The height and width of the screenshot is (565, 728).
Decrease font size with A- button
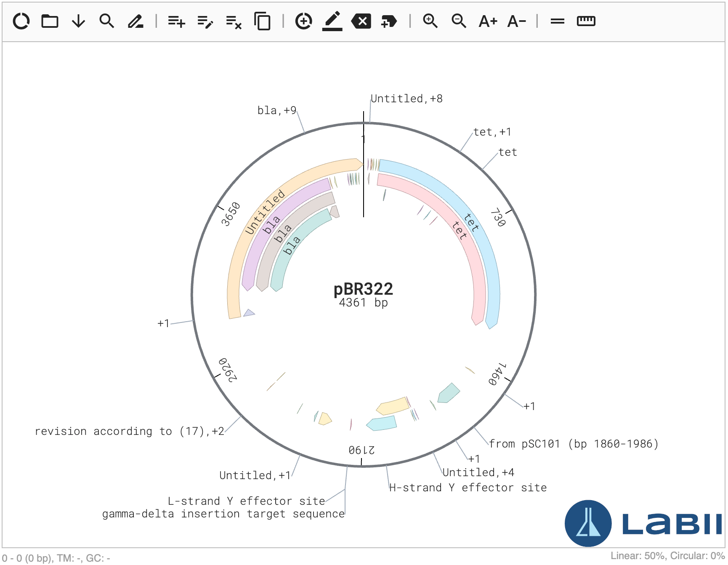click(x=517, y=21)
